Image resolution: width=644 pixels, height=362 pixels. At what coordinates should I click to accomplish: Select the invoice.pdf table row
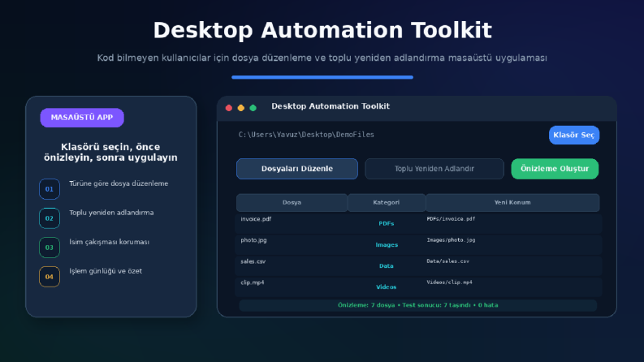click(418, 223)
